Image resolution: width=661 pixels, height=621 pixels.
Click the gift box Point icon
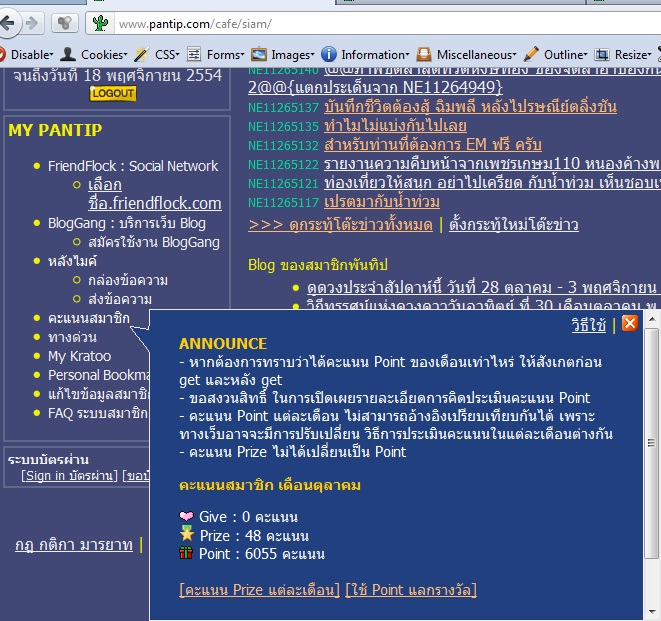click(186, 553)
